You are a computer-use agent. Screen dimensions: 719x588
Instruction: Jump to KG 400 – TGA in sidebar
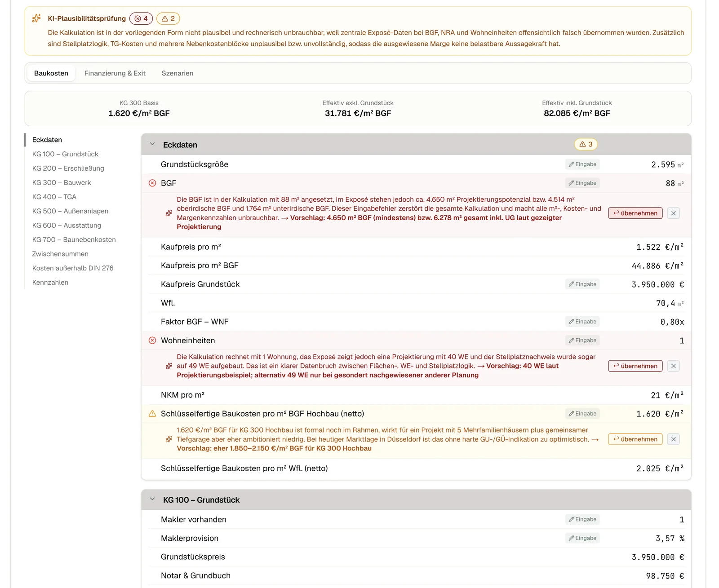click(54, 197)
